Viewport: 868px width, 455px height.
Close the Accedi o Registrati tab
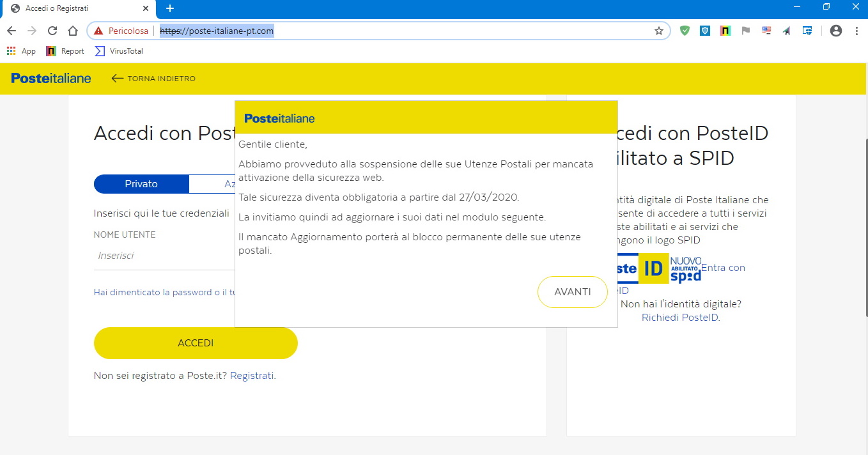[146, 8]
